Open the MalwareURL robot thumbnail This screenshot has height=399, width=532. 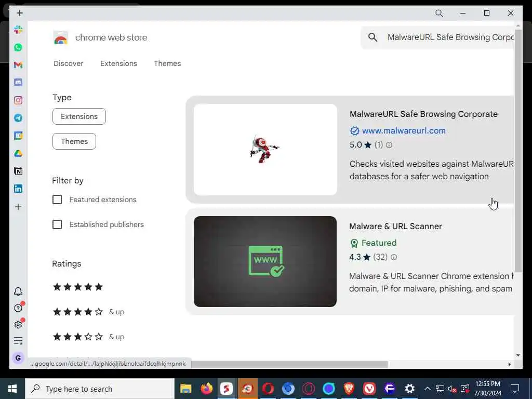pyautogui.click(x=265, y=150)
